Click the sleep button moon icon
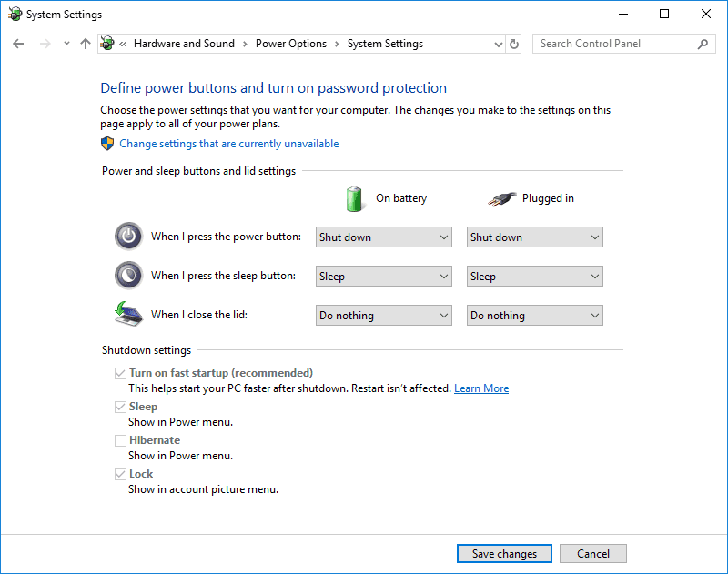 coord(128,276)
